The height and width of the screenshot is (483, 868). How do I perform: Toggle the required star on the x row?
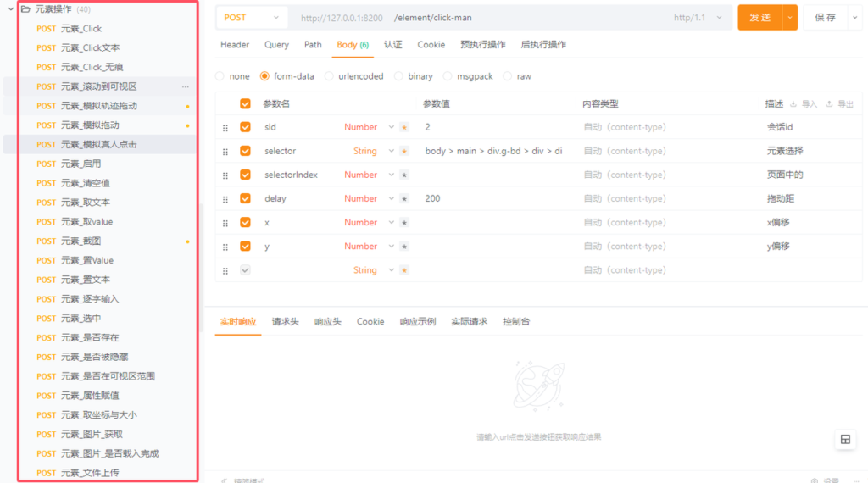[x=404, y=222]
